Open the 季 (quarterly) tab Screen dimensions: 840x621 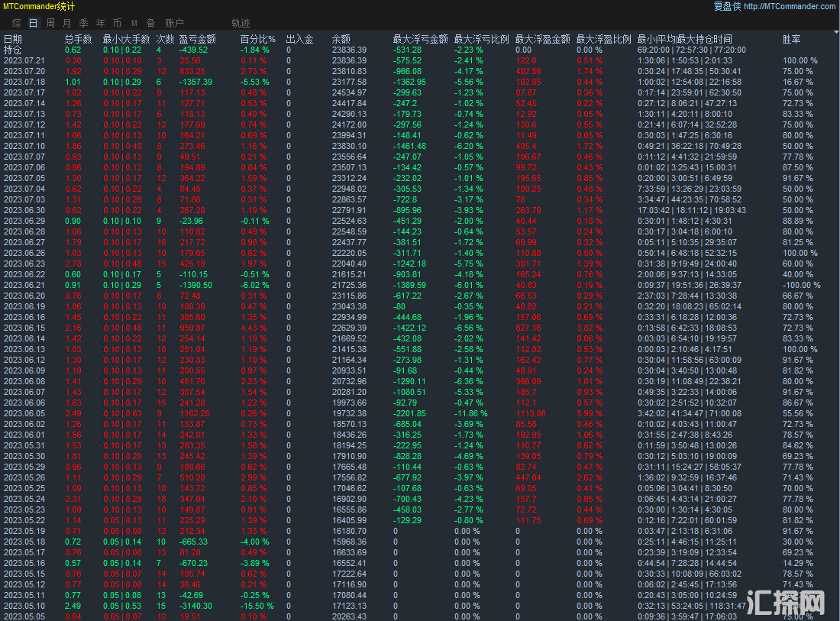pos(84,23)
